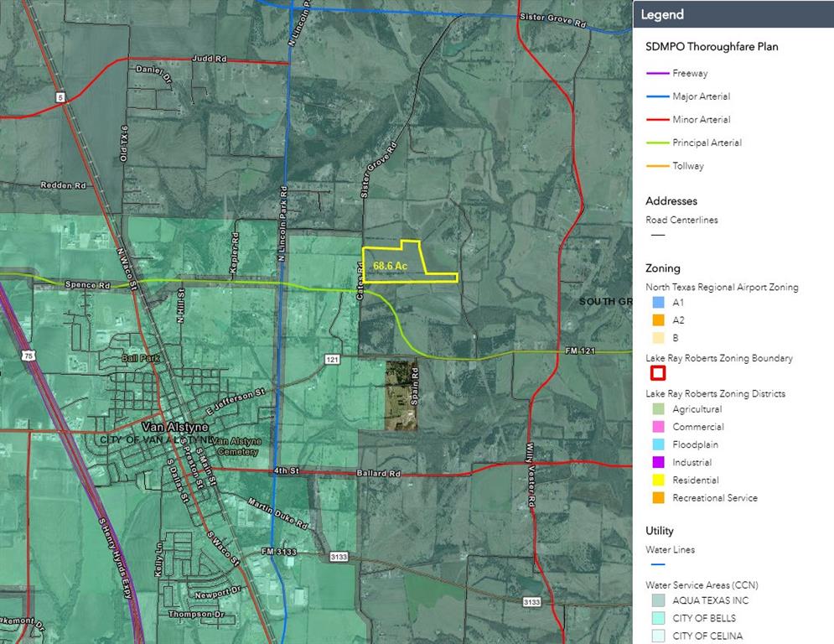Click the Freeway purple line symbol

point(658,74)
